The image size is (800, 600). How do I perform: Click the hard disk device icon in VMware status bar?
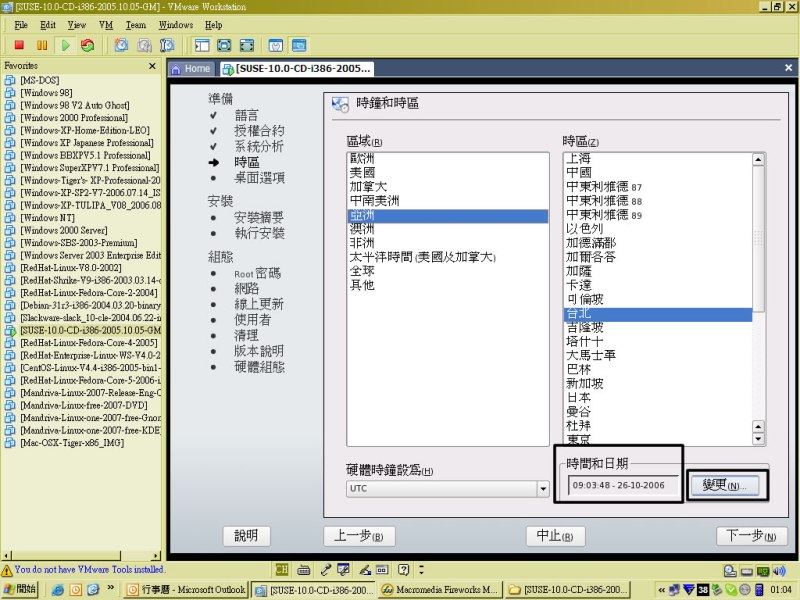click(x=730, y=571)
